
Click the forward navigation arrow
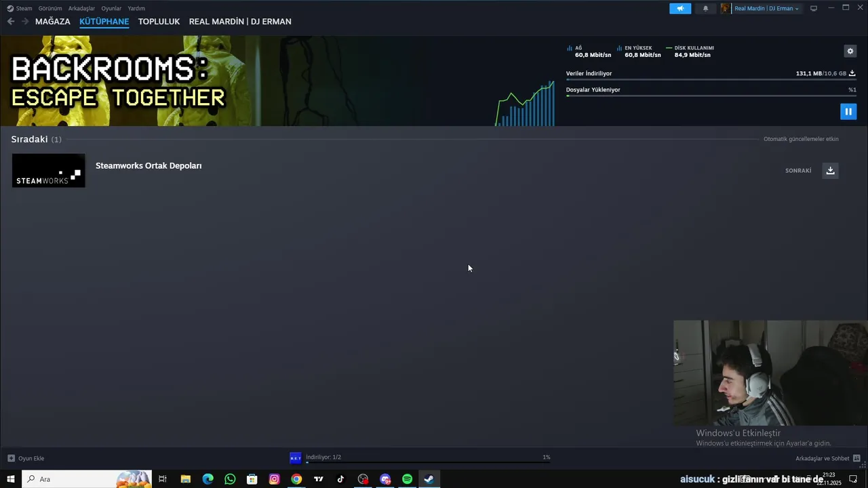[25, 22]
